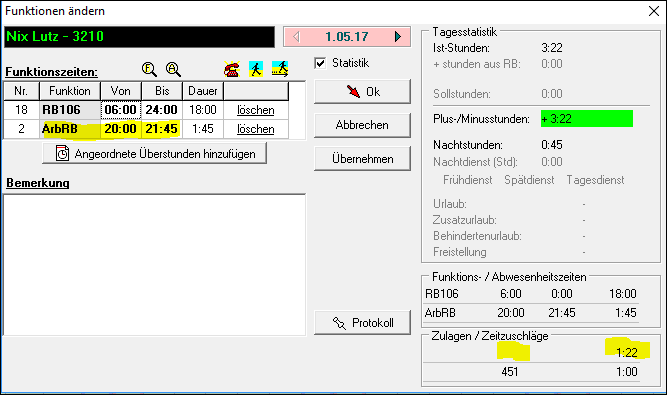Select the Bis cell 21:45
This screenshot has width=667, height=395.
pyautogui.click(x=162, y=129)
